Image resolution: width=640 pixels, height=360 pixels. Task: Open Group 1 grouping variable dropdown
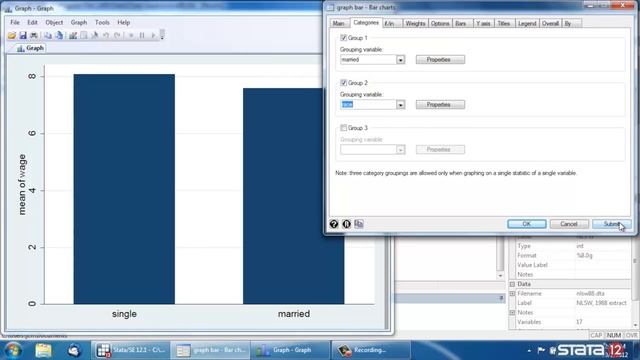[x=400, y=60]
